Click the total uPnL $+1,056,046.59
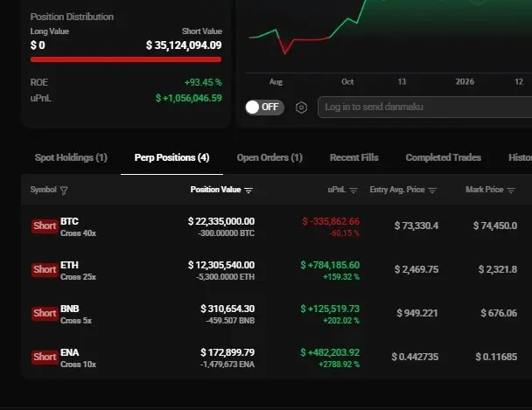The image size is (532, 410). click(189, 98)
